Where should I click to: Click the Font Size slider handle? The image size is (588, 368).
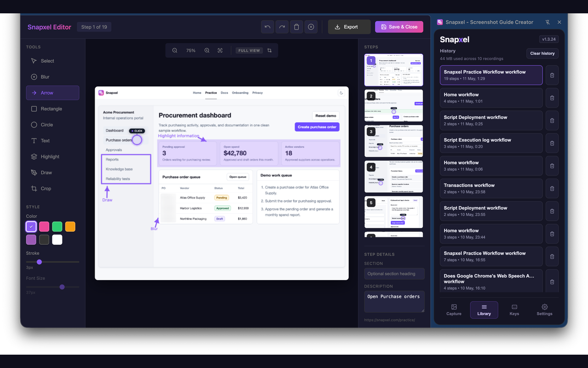click(x=62, y=287)
